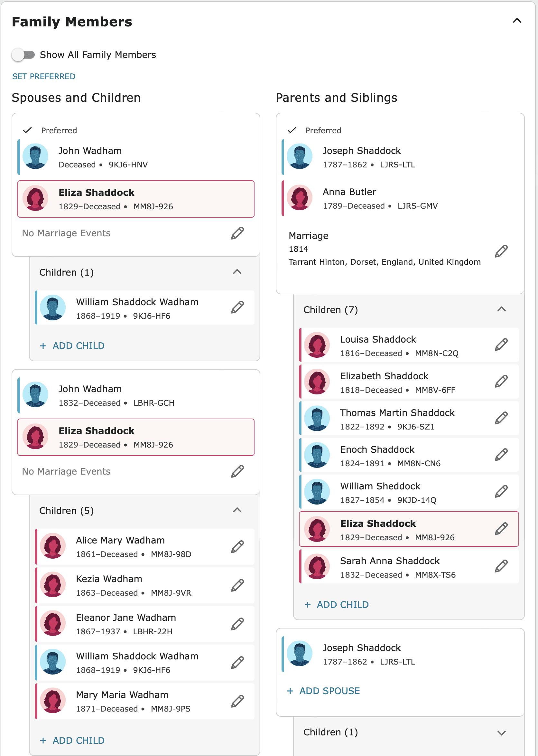Expand the collapsed Children (1) section under Joseph Shaddock
This screenshot has width=538, height=756.
(501, 733)
